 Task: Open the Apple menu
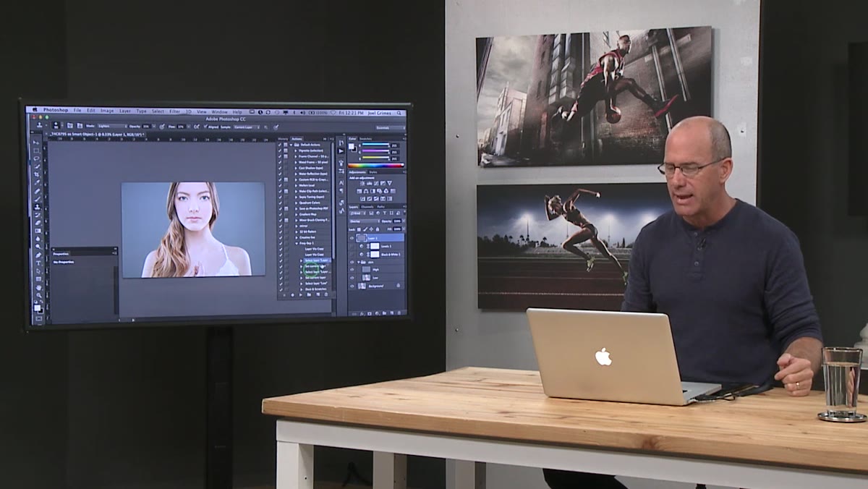click(x=35, y=109)
